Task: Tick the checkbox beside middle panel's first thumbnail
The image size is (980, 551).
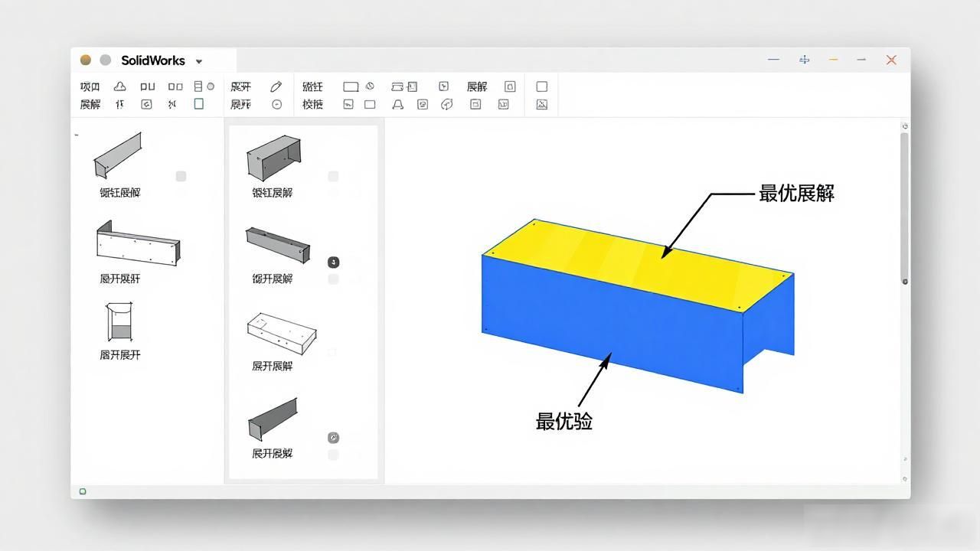Action: pyautogui.click(x=333, y=176)
